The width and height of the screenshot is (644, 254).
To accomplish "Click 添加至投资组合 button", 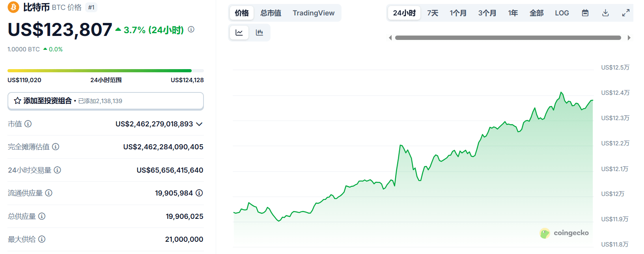I will point(106,101).
